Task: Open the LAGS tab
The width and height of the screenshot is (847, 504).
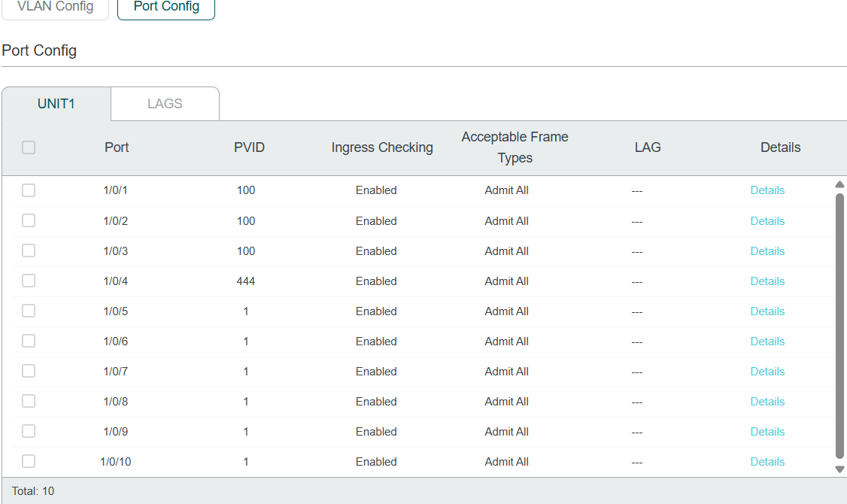Action: tap(165, 104)
